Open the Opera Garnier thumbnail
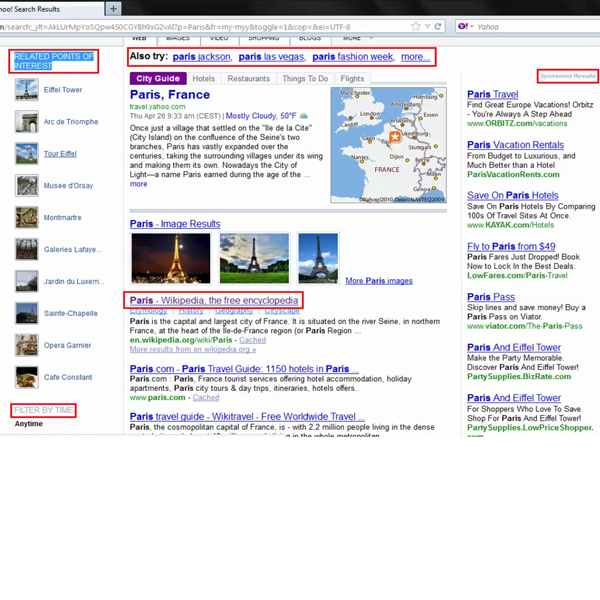The image size is (600, 600). pyautogui.click(x=27, y=345)
